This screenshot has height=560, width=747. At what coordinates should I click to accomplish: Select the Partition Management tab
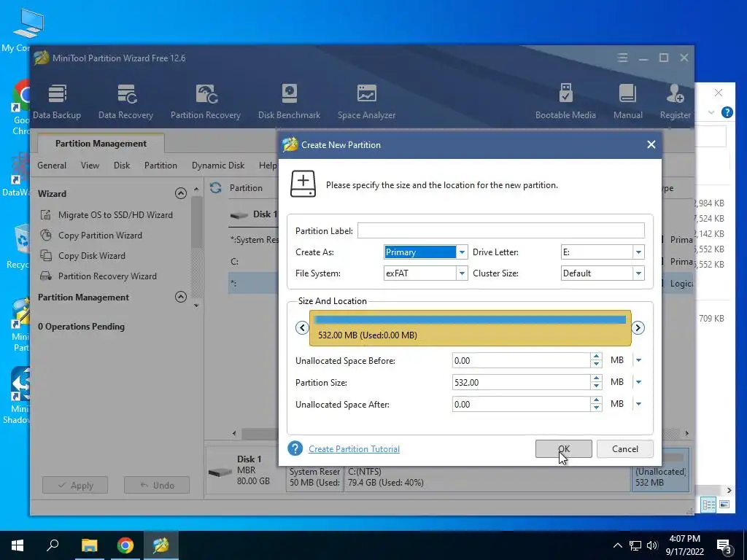[101, 144]
